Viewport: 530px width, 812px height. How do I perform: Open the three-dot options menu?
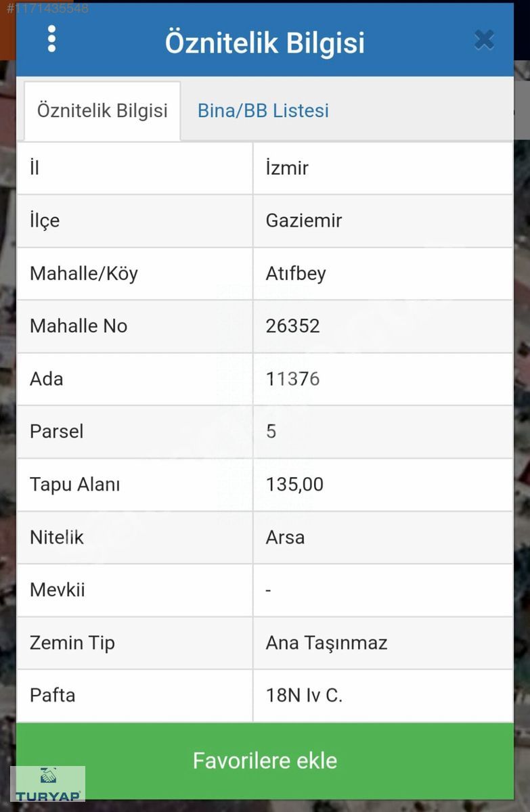click(51, 39)
